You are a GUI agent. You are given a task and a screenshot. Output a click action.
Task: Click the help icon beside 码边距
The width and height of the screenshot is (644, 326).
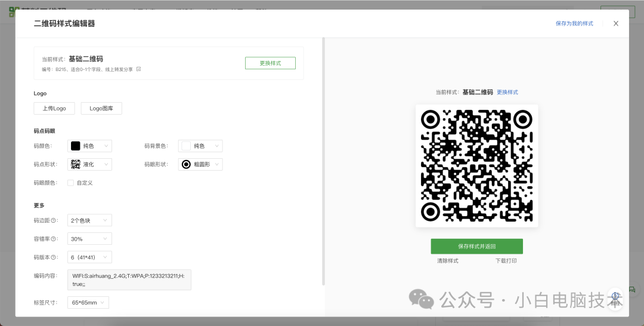pos(53,220)
